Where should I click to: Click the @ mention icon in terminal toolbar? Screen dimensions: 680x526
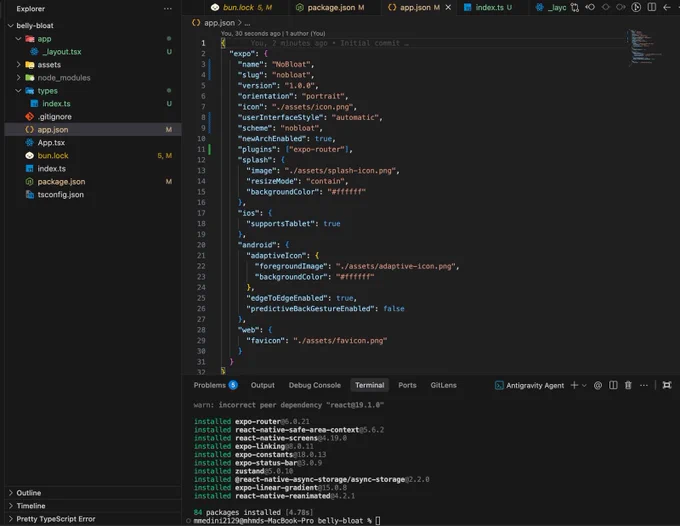click(x=598, y=385)
